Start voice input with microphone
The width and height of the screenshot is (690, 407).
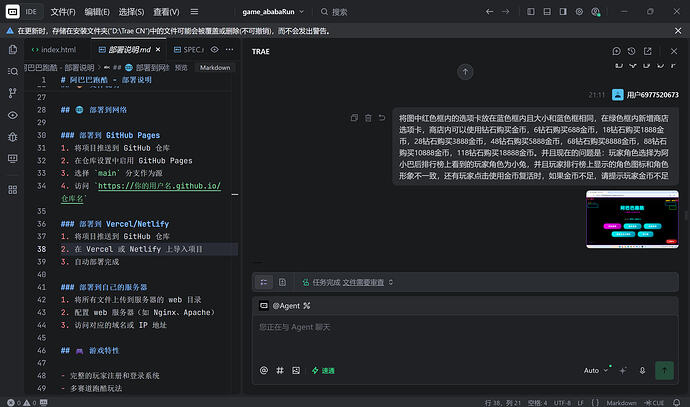(642, 370)
